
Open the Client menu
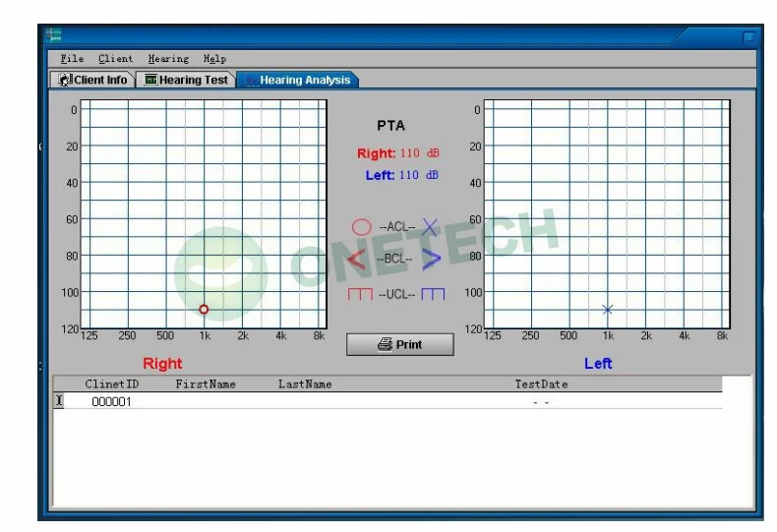tap(115, 58)
